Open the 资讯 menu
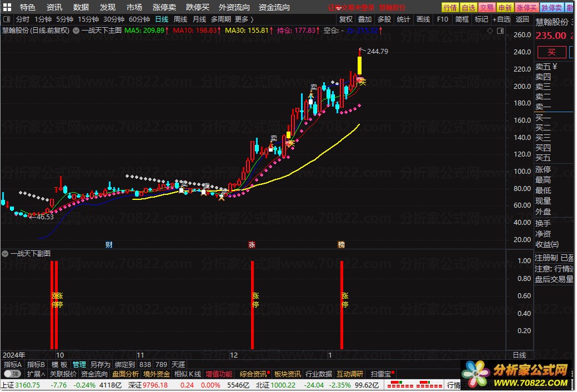 pos(54,7)
